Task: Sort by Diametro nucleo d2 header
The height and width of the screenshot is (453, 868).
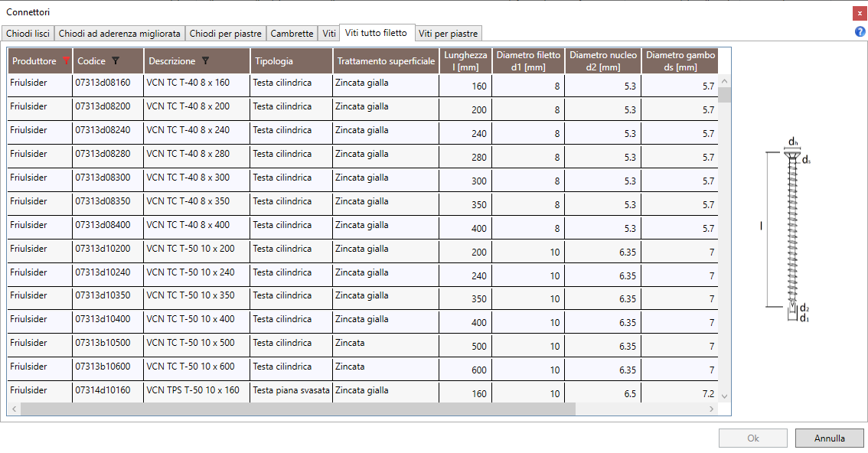Action: [x=603, y=61]
